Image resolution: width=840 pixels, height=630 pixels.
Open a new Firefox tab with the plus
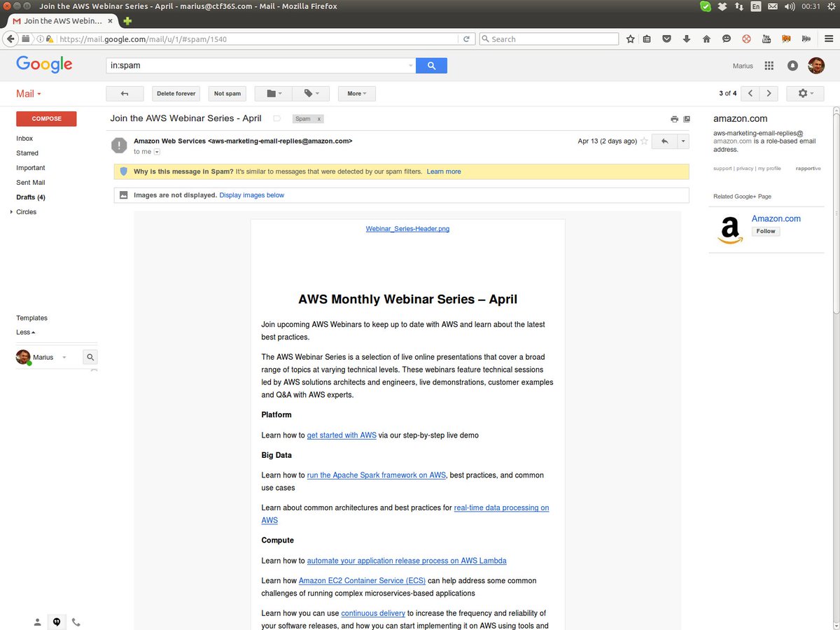pyautogui.click(x=127, y=21)
